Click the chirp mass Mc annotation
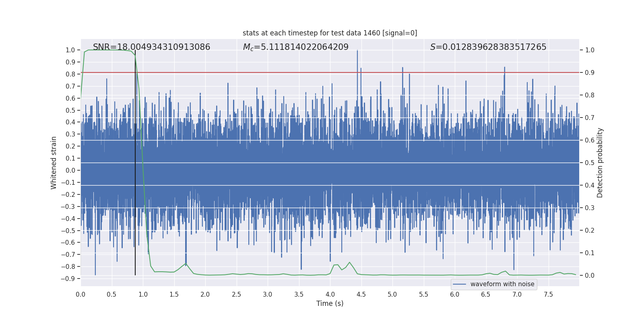Viewport: 644px width, 322px height. coord(295,47)
